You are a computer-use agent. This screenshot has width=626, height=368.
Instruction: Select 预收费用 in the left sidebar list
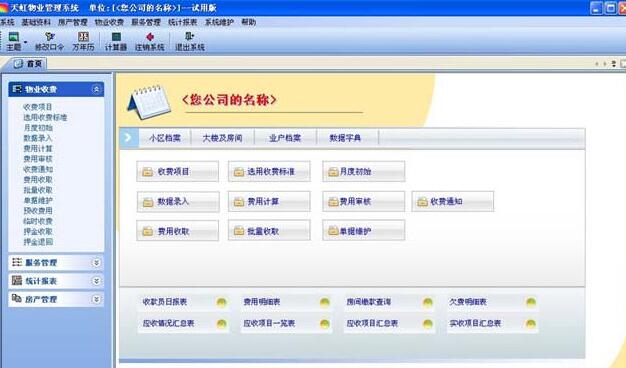tap(38, 211)
